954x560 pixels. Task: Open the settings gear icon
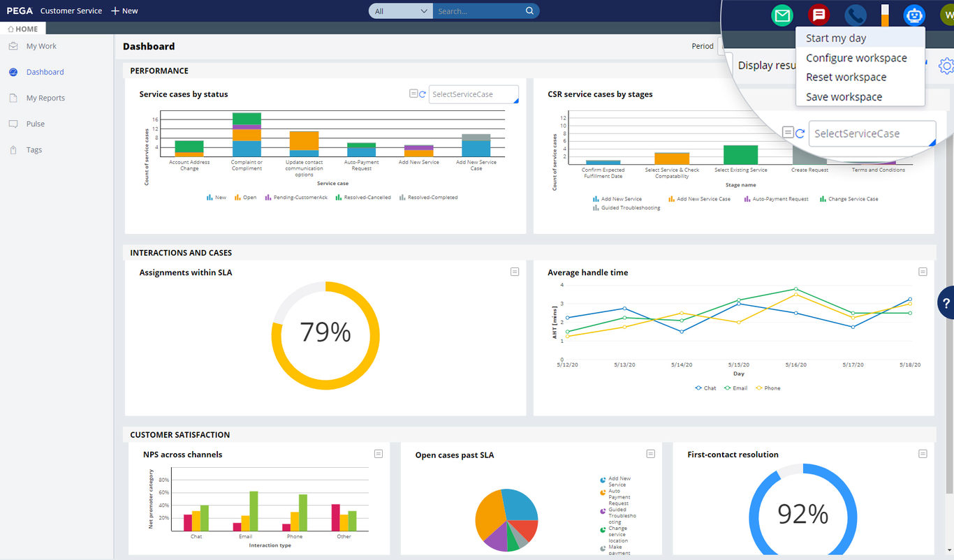(x=946, y=66)
